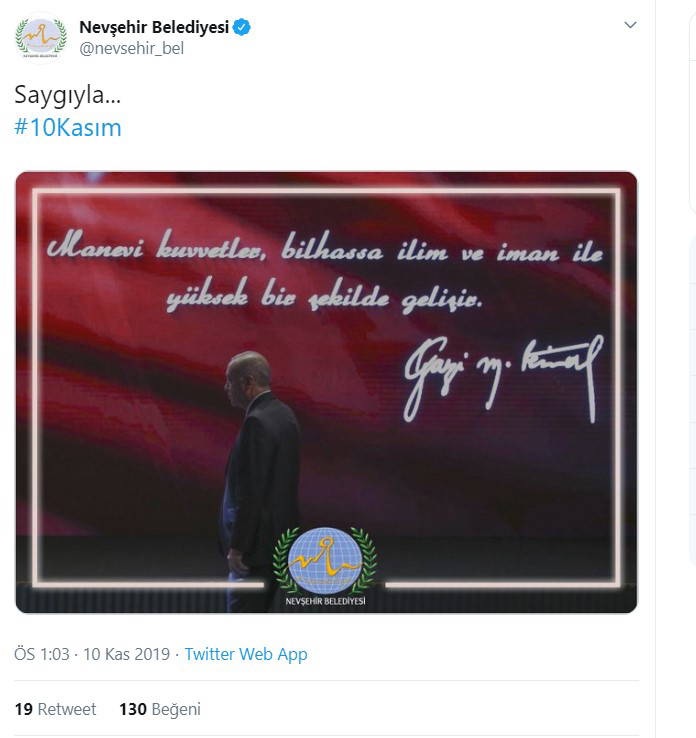Click the Nevşehir Belediyesi profile avatar
The image size is (696, 738).
pos(40,37)
